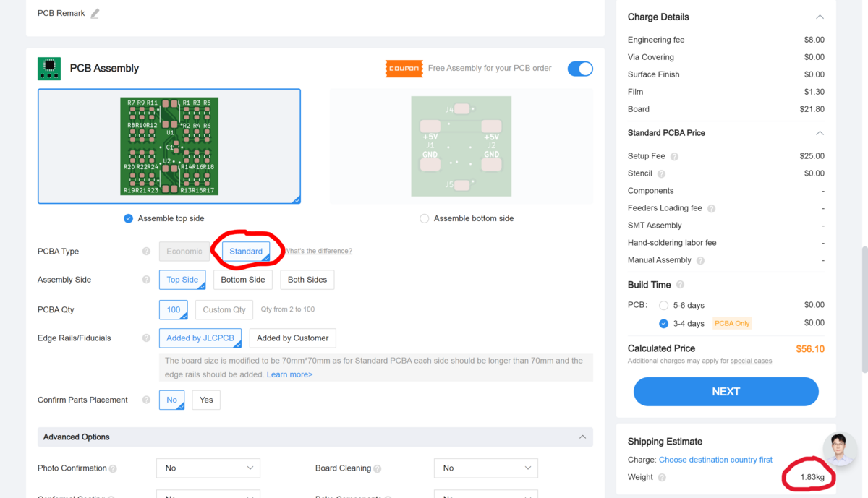Click the PCBA Only tag
The image size is (868, 498).
click(732, 323)
